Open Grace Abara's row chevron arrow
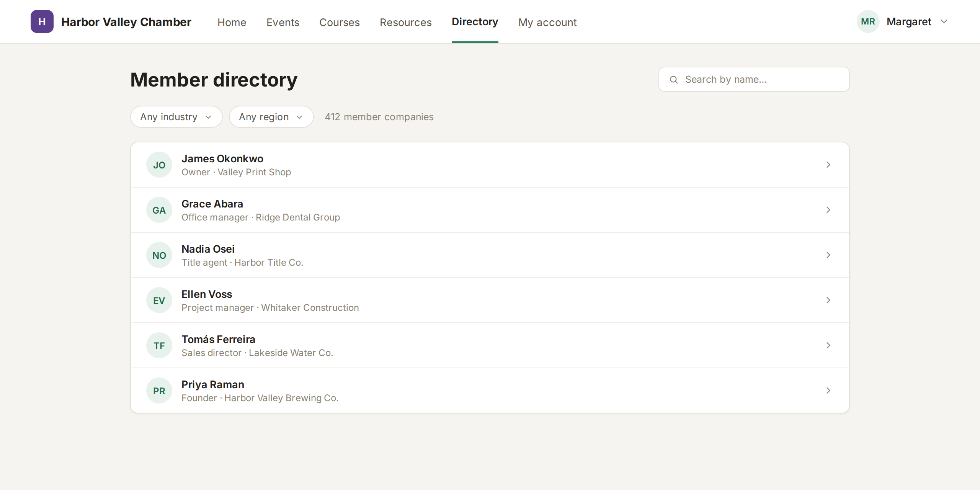980x490 pixels. coord(828,210)
